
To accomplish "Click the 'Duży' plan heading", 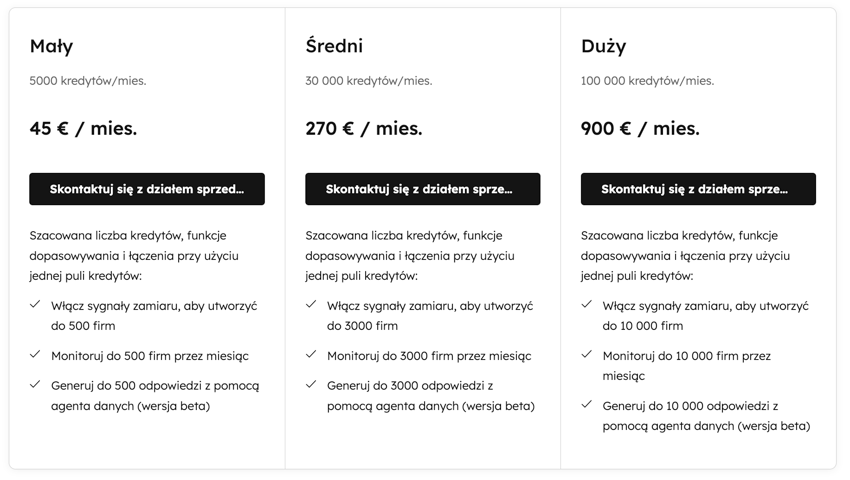I will pyautogui.click(x=603, y=46).
